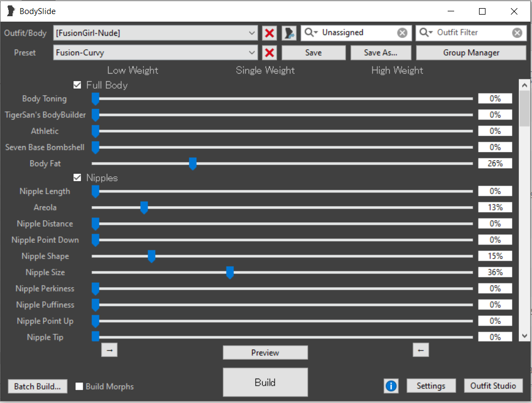Click the Nipple Length slider handle
Image resolution: width=532 pixels, height=403 pixels.
click(x=95, y=191)
